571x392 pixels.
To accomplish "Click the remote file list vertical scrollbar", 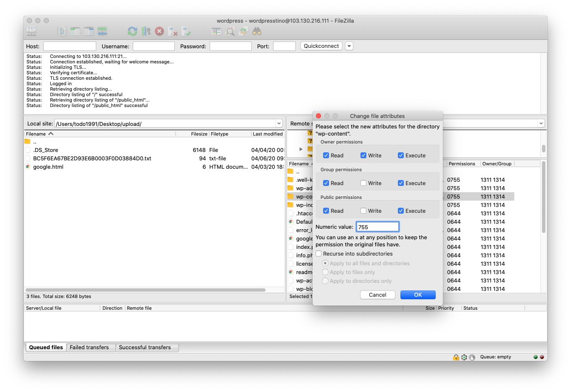I will (x=544, y=197).
